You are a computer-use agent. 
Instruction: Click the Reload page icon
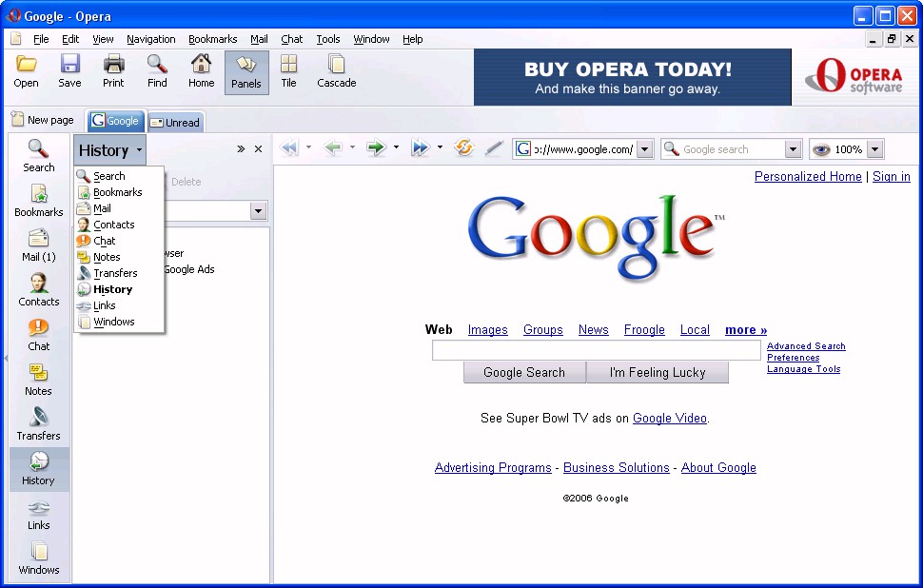(464, 148)
